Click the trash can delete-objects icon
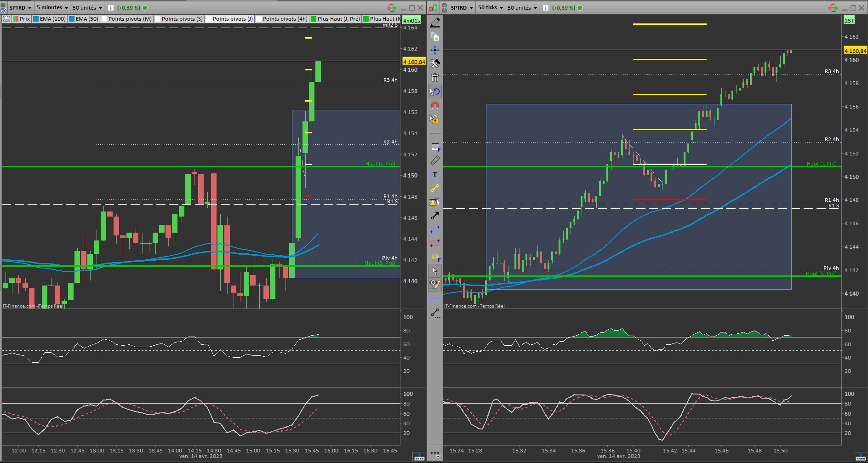 click(x=435, y=78)
